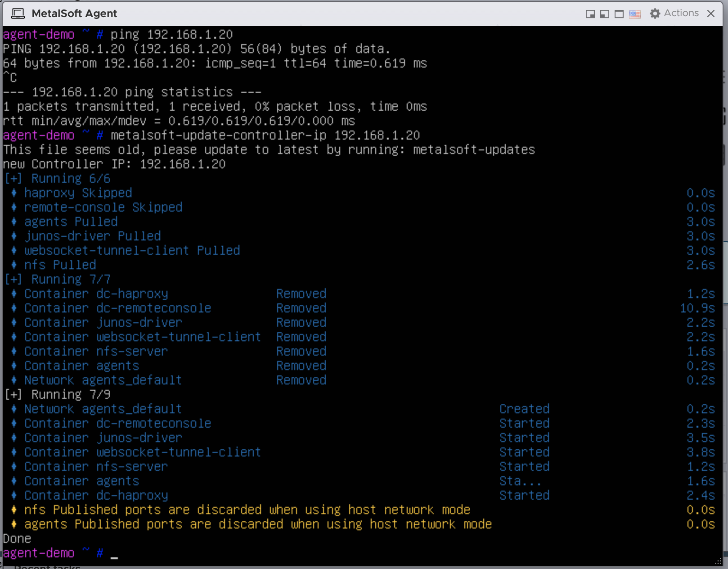This screenshot has height=569, width=728.
Task: Close the MetalSoft Agent console window
Action: [711, 14]
